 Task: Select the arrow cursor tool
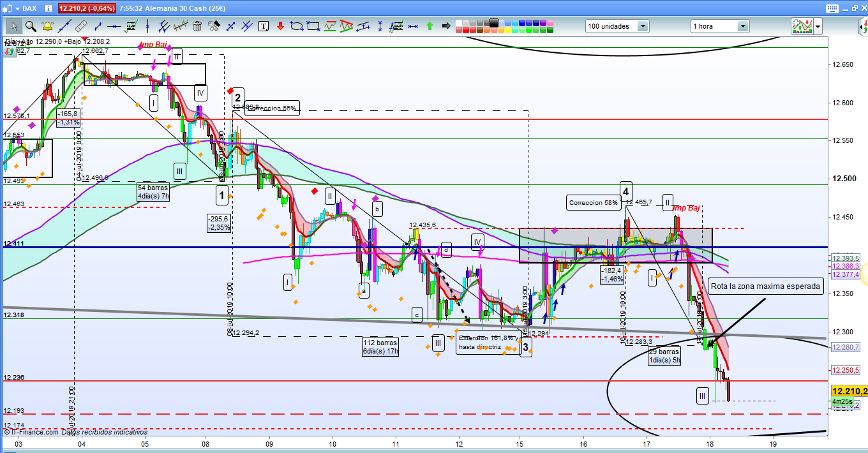click(x=14, y=26)
